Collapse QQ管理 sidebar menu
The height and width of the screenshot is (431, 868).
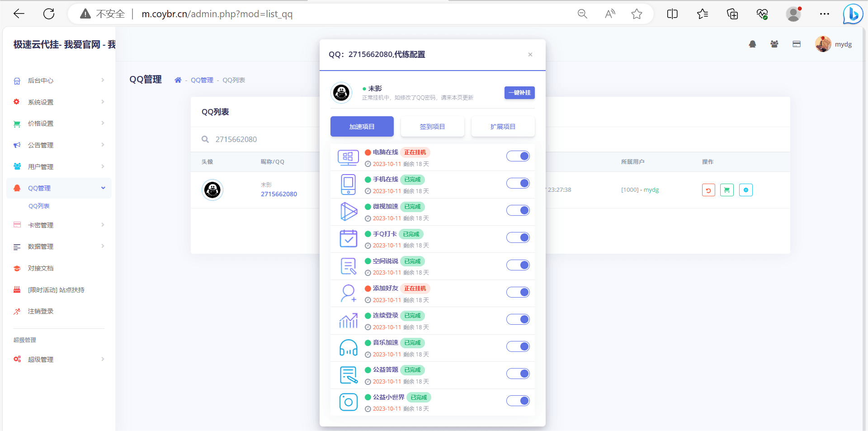[59, 188]
